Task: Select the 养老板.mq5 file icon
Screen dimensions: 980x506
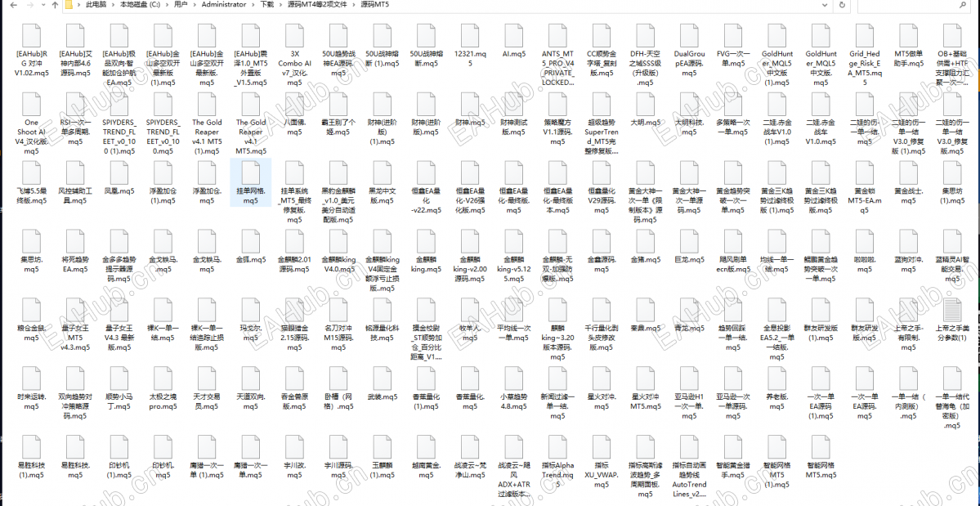Action: click(776, 378)
